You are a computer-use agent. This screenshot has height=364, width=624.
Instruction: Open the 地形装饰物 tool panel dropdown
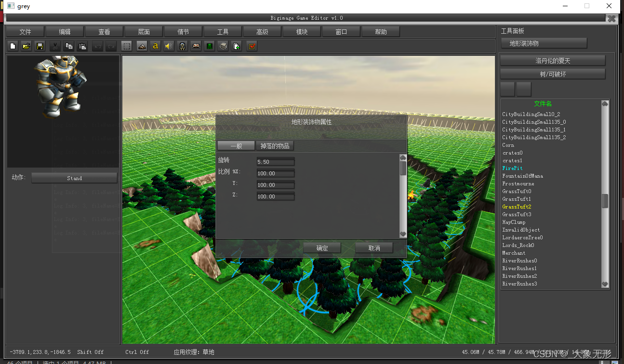pos(544,43)
